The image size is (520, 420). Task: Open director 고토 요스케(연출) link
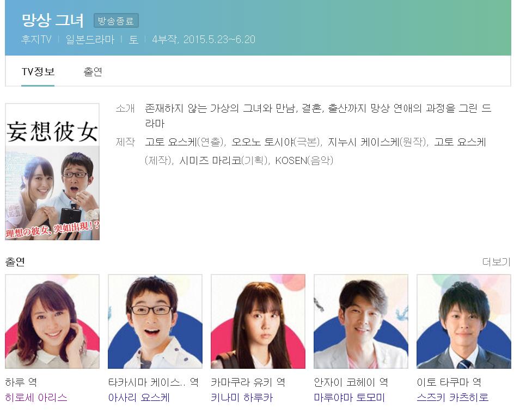(x=171, y=142)
